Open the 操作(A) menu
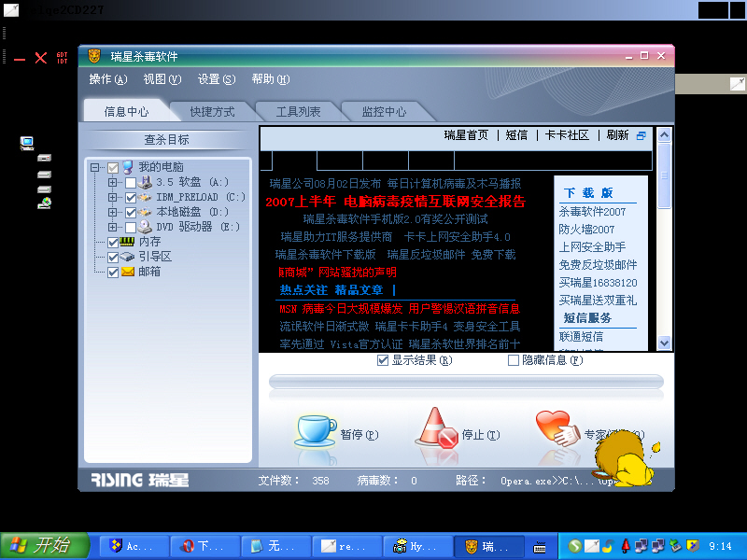The height and width of the screenshot is (560, 747). (x=108, y=79)
